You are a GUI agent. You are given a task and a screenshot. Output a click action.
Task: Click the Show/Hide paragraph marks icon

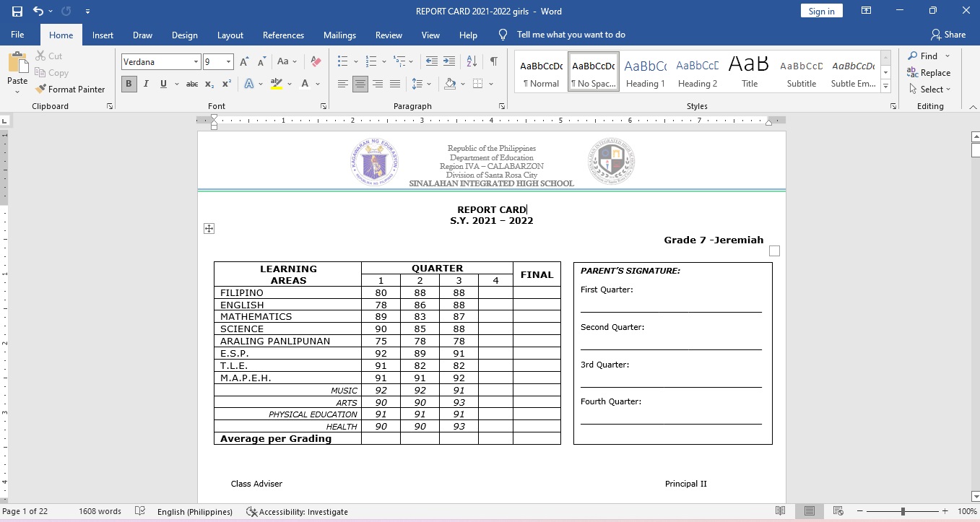pyautogui.click(x=493, y=61)
